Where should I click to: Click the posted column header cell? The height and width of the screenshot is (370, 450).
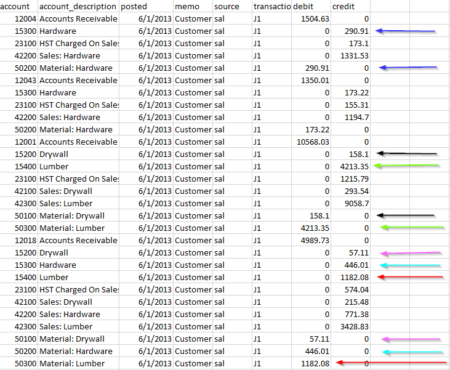146,6
